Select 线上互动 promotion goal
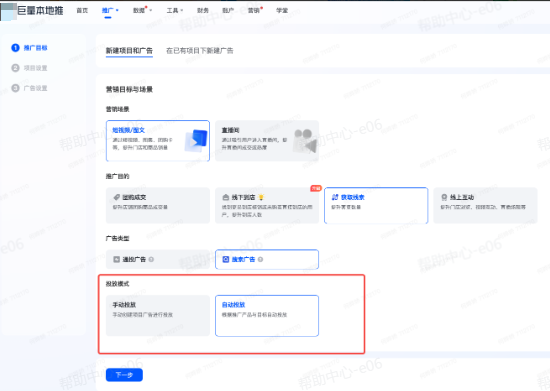The height and width of the screenshot is (391, 550). (485, 205)
